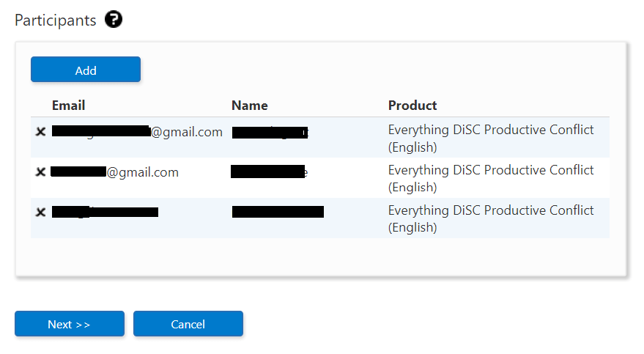Image resolution: width=644 pixels, height=354 pixels.
Task: Remove first participant row with X icon
Action: click(x=40, y=132)
